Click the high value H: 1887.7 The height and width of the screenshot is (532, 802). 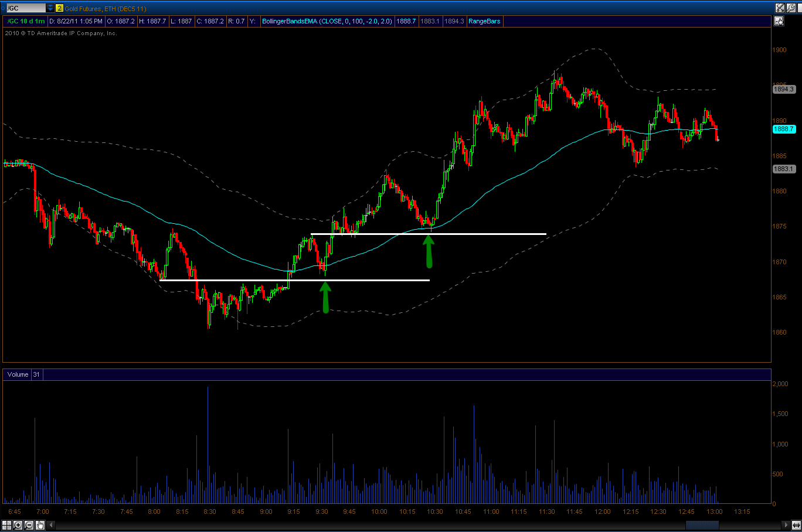pos(153,21)
